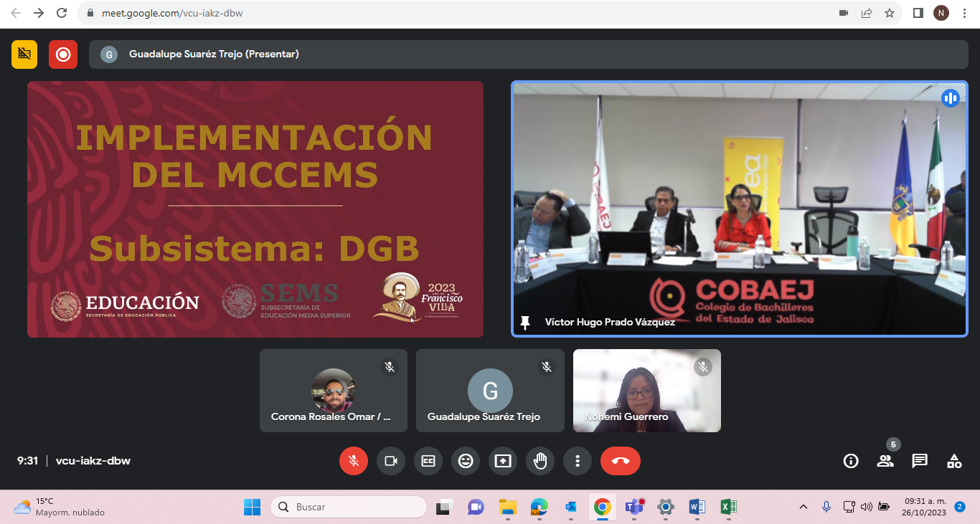Click the red recording indicator button
Viewport: 980px width, 524px height.
click(63, 54)
